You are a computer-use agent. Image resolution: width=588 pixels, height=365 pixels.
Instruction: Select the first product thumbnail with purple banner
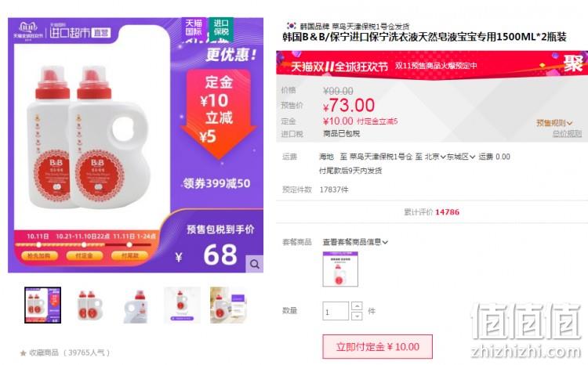click(43, 305)
